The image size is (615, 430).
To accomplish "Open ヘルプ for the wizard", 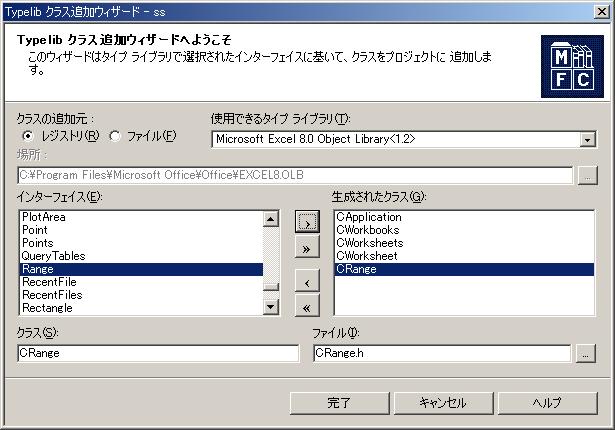I will point(548,403).
